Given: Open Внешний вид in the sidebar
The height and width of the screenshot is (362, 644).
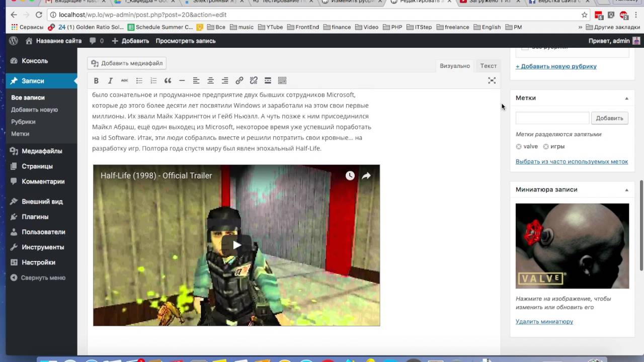Looking at the screenshot, I should tap(41, 202).
